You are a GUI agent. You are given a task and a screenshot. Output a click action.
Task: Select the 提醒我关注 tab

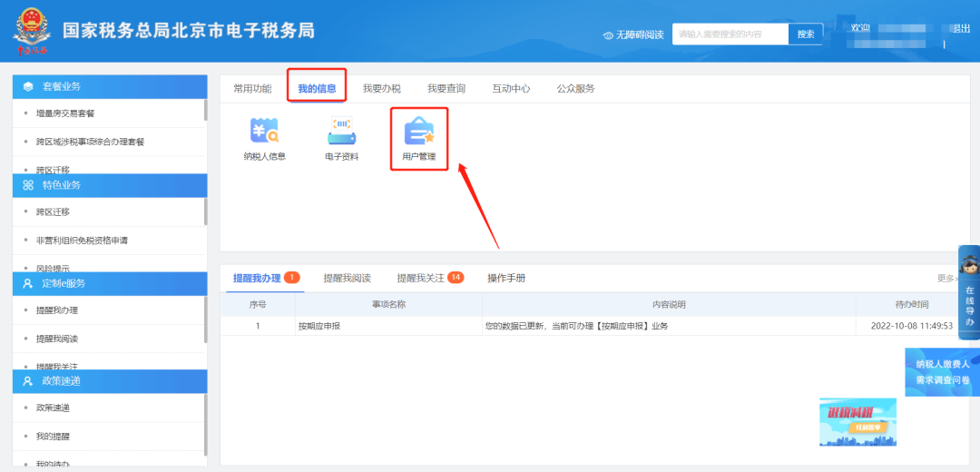click(x=421, y=278)
